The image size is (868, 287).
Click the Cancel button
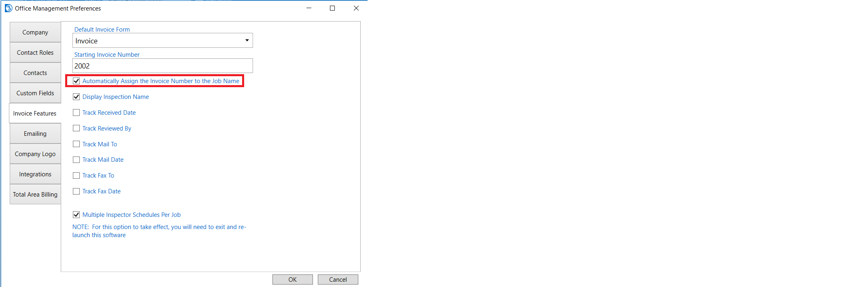coord(338,280)
